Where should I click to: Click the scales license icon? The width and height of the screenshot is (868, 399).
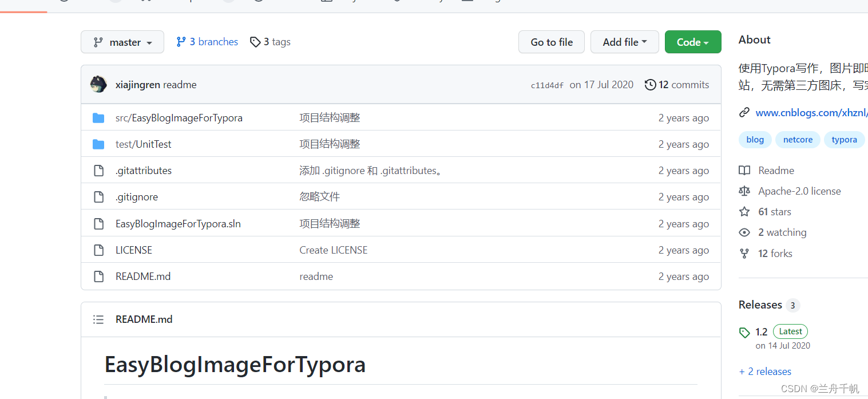pyautogui.click(x=744, y=191)
